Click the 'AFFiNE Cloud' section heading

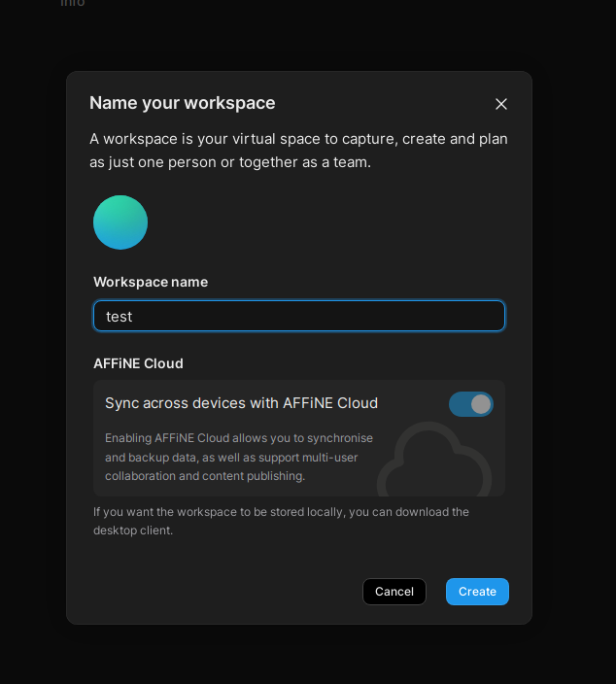click(x=138, y=363)
